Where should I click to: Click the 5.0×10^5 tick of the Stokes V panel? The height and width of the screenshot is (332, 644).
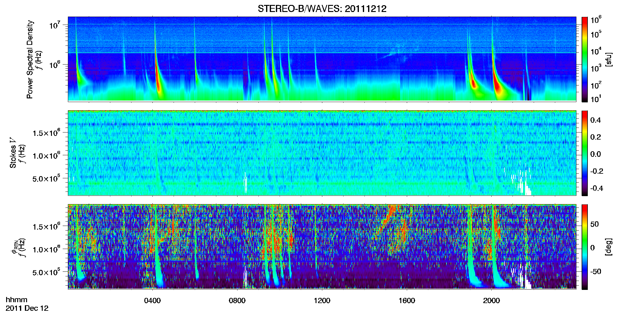46,178
